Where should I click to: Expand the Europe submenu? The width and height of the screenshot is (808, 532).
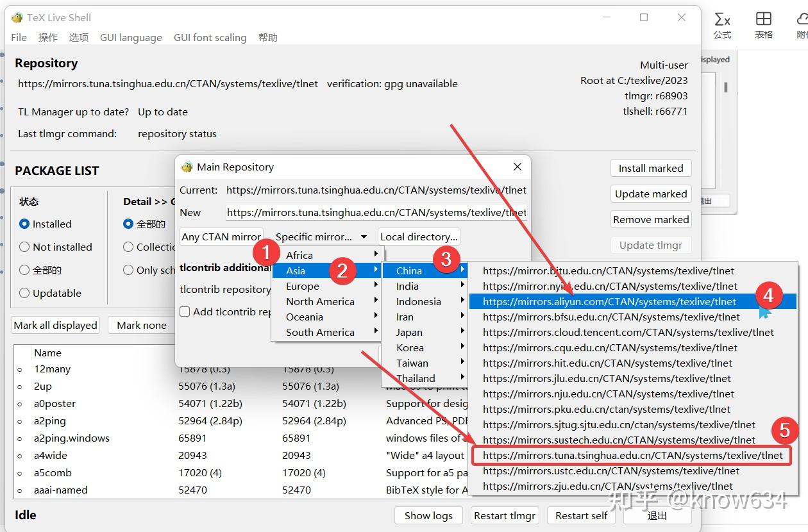pyautogui.click(x=326, y=286)
